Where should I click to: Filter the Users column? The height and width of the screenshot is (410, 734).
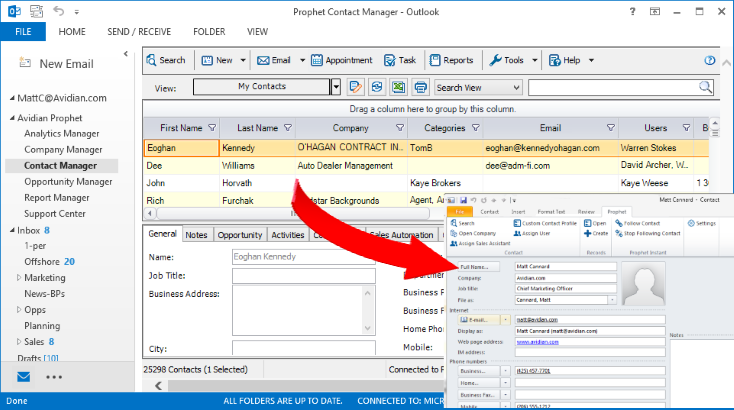coord(686,128)
